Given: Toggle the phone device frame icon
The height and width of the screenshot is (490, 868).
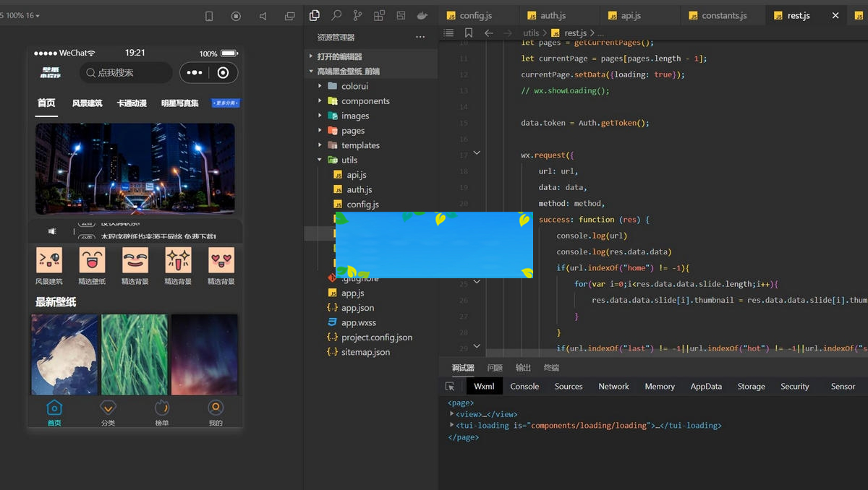Looking at the screenshot, I should point(209,16).
